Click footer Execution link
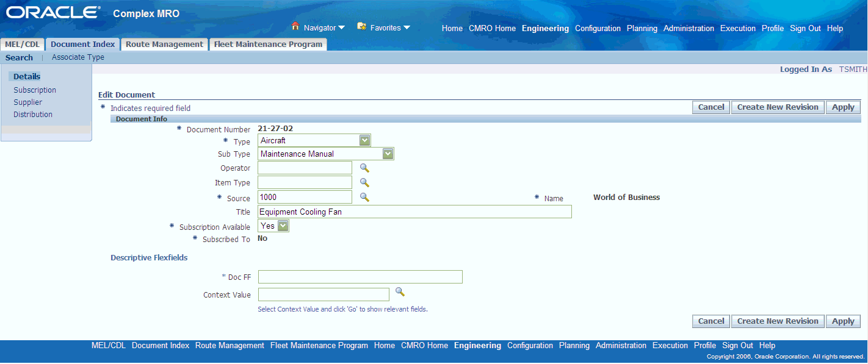 [x=670, y=346]
